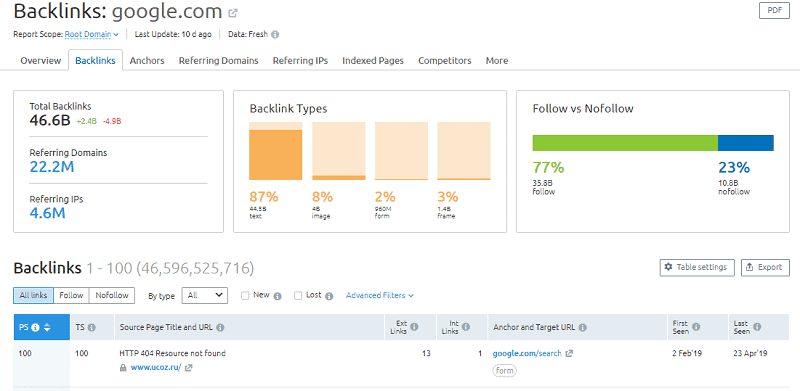Select the Follow links filter

[71, 296]
